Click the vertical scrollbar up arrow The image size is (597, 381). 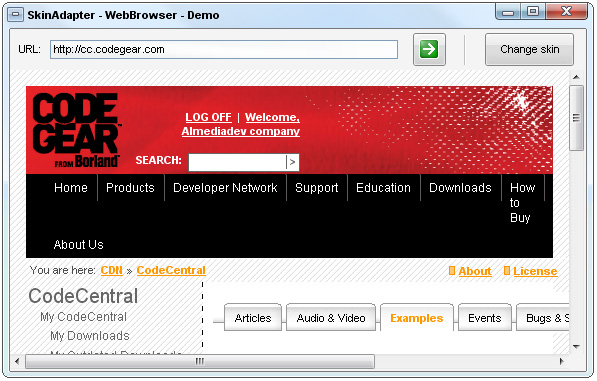pos(576,77)
